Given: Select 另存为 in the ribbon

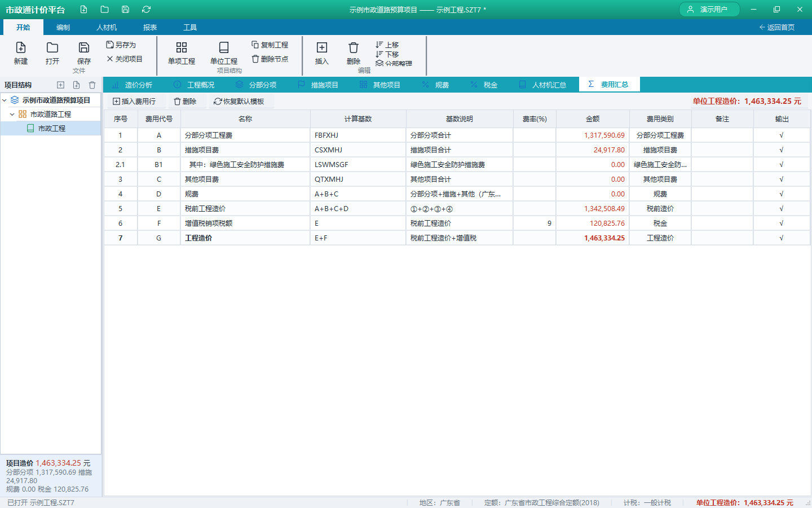Looking at the screenshot, I should click(x=121, y=45).
